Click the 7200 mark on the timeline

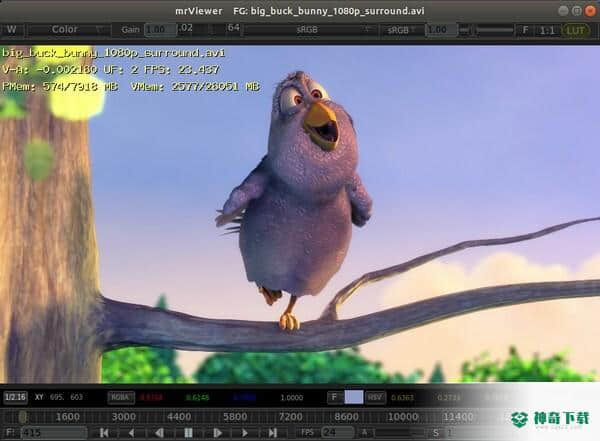[x=290, y=417]
